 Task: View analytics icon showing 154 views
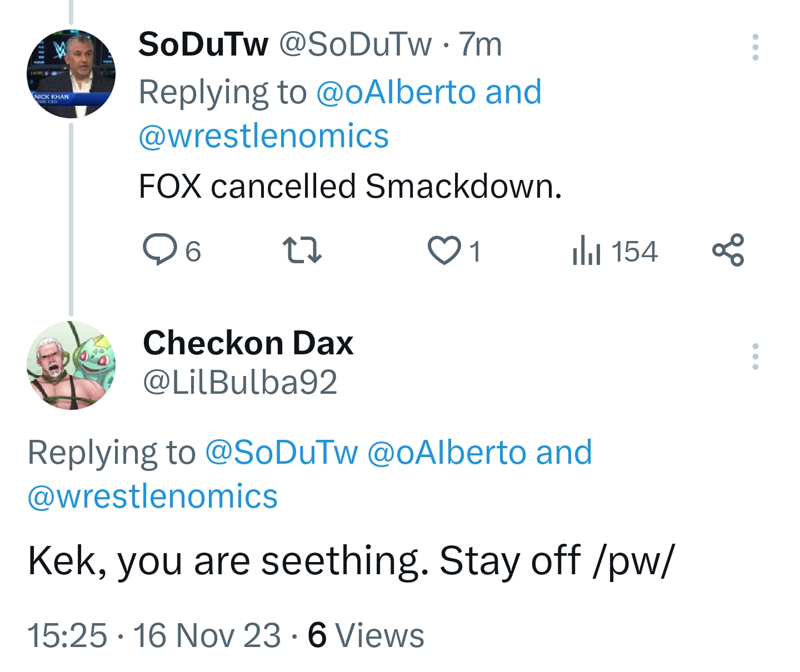[x=587, y=251]
